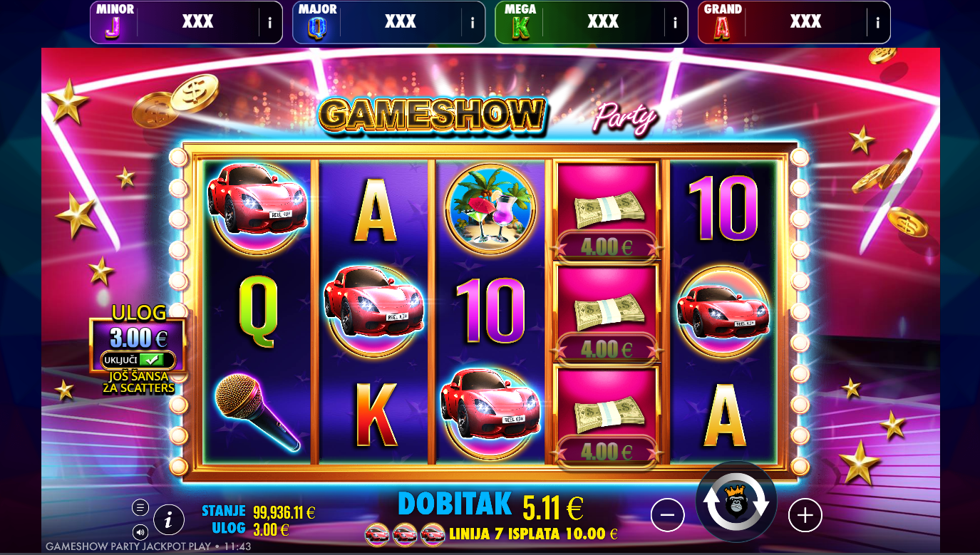Viewport: 980px width, 555px height.
Task: Show Mega jackpot info
Action: (675, 22)
